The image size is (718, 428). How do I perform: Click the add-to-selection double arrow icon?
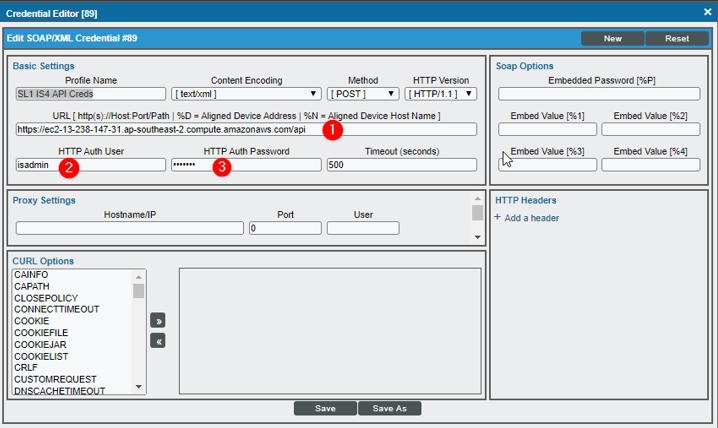[157, 321]
